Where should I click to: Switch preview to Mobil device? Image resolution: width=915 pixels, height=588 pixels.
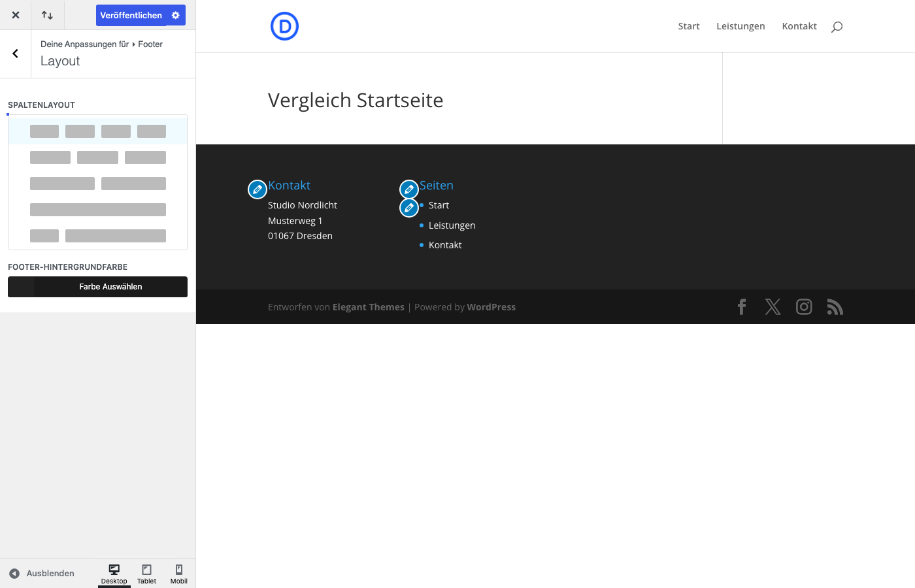[x=179, y=574]
